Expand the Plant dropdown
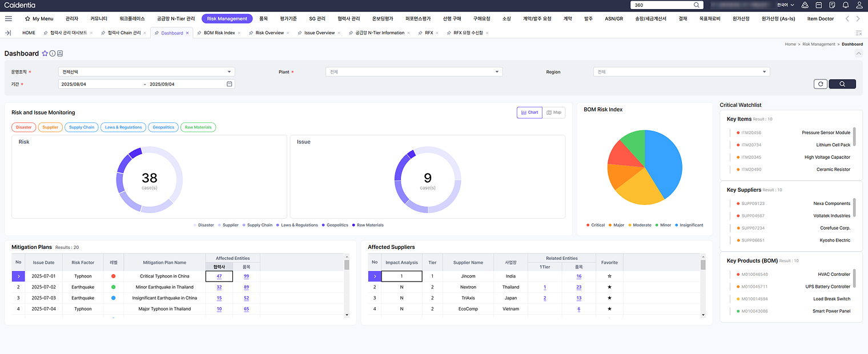 (413, 72)
